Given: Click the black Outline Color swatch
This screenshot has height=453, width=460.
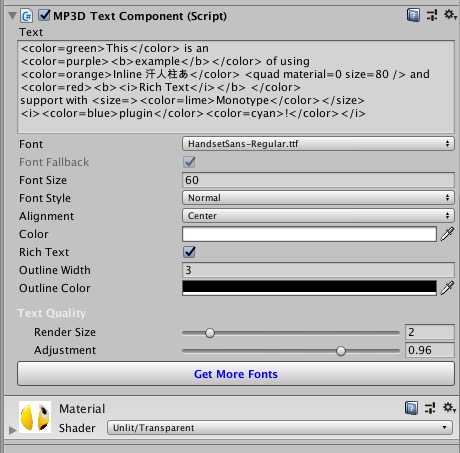Looking at the screenshot, I should coord(309,288).
